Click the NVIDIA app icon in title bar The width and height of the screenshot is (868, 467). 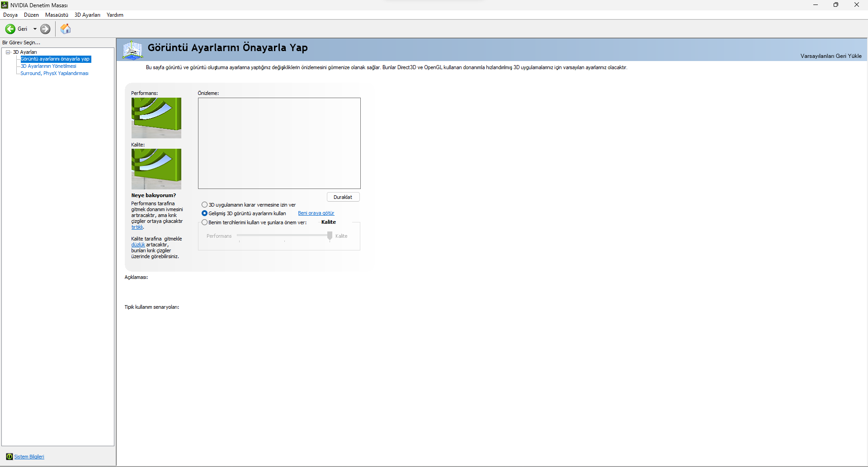click(x=5, y=5)
